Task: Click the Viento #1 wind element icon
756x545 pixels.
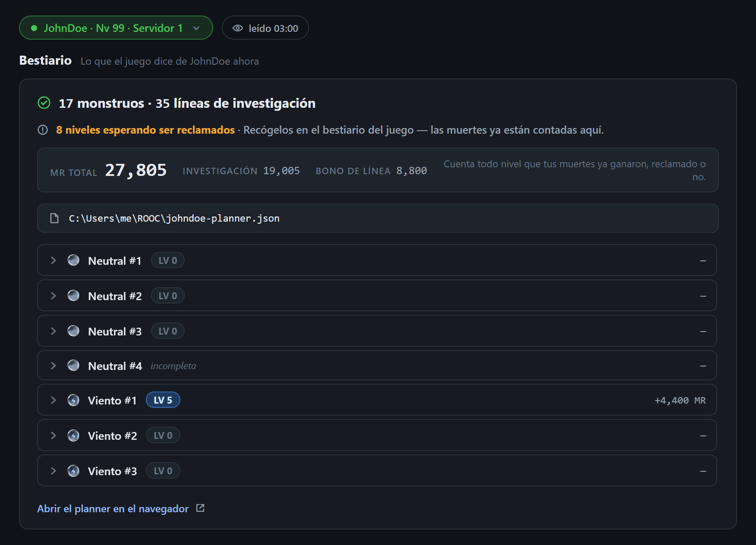Action: point(73,400)
